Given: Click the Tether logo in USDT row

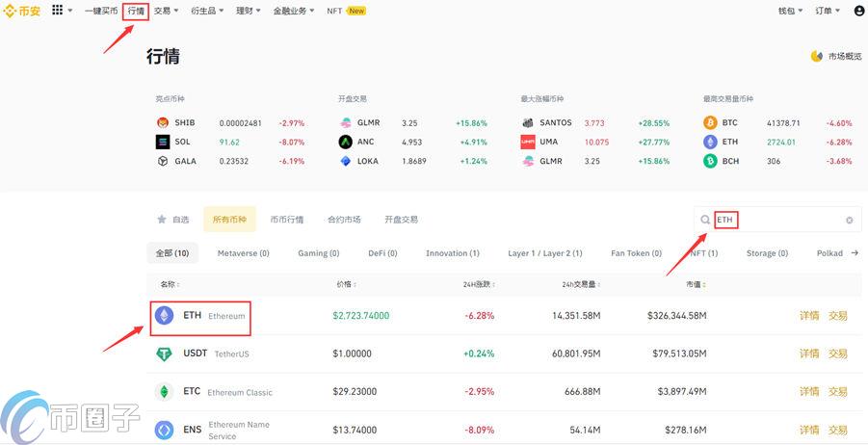Looking at the screenshot, I should (164, 353).
